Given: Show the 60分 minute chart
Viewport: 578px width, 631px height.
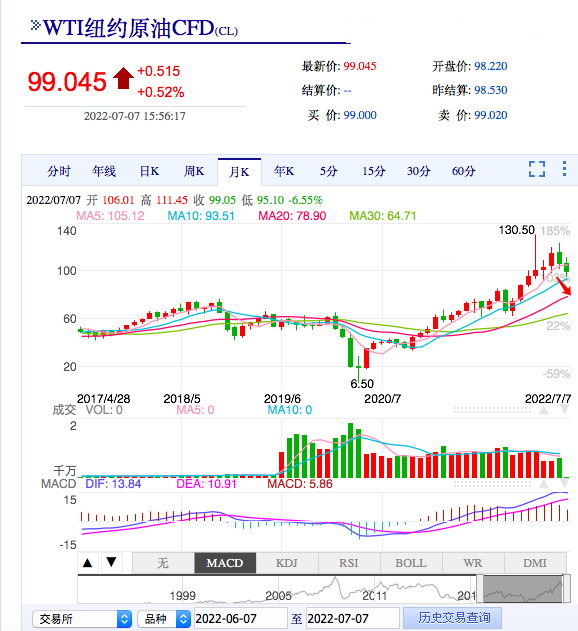Looking at the screenshot, I should (x=463, y=171).
